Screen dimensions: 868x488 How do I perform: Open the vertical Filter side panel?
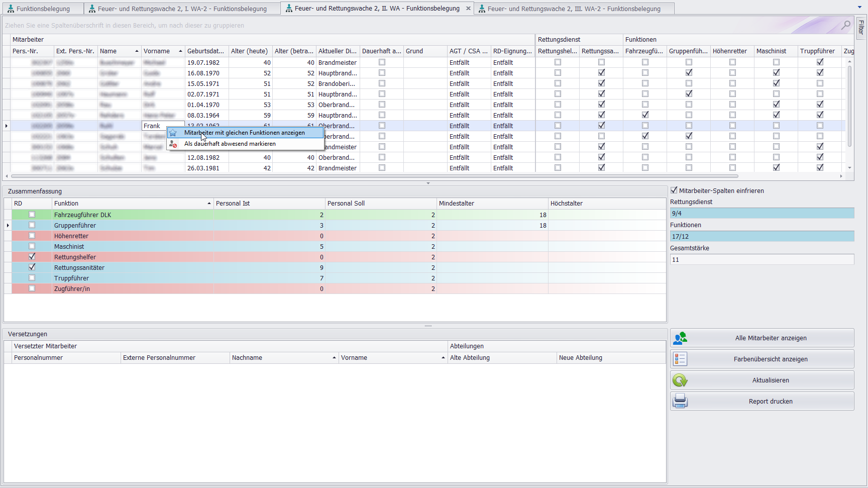coord(861,27)
